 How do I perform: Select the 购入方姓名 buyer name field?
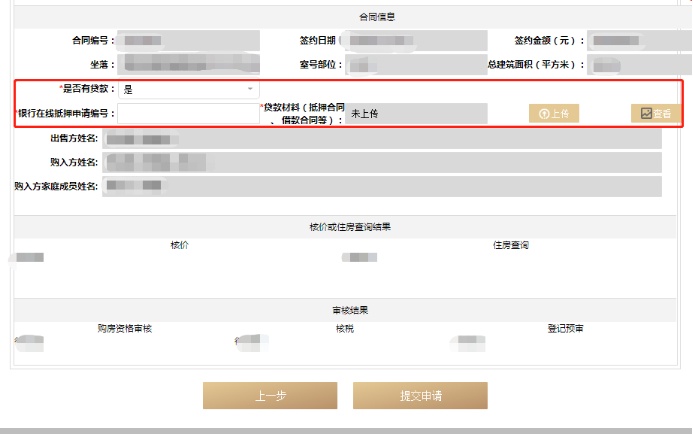[381, 162]
